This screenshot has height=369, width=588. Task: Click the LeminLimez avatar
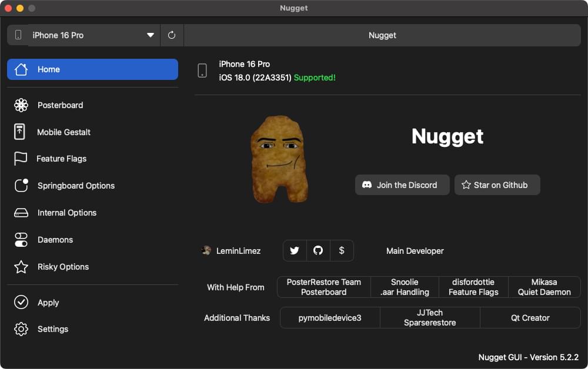click(x=206, y=251)
